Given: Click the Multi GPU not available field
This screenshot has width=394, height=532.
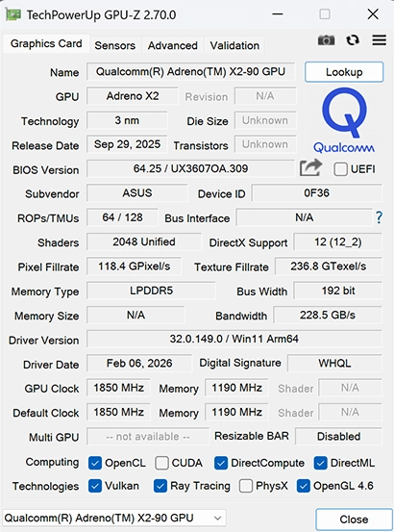Looking at the screenshot, I should pyautogui.click(x=148, y=437).
